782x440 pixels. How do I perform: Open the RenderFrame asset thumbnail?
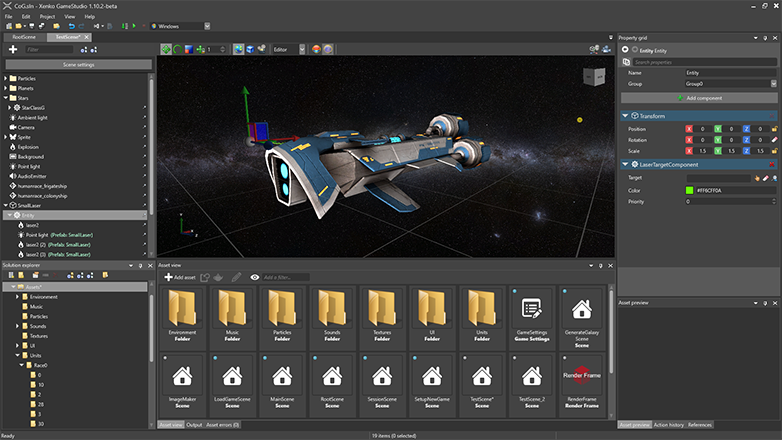582,376
